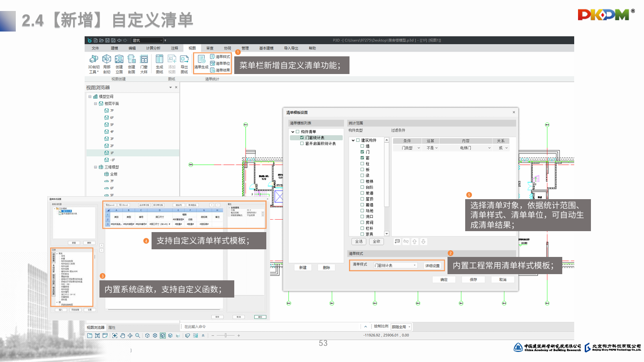Switch to the 建模 ribbon tab

pyautogui.click(x=114, y=48)
